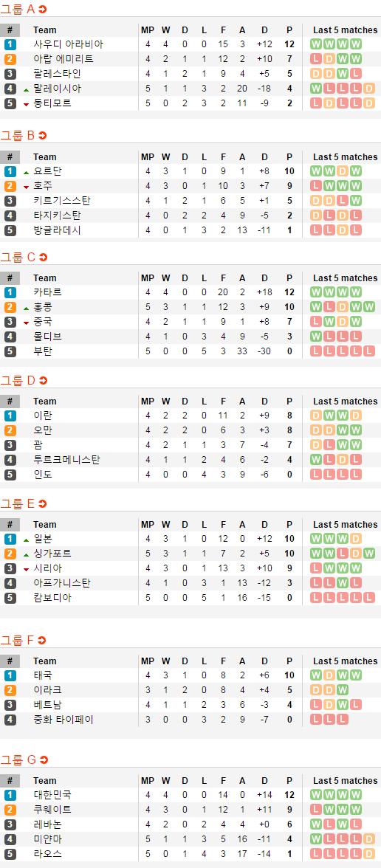Open the 그룹 G heading link
Image resolution: width=381 pixels, height=868 pixels.
click(18, 760)
